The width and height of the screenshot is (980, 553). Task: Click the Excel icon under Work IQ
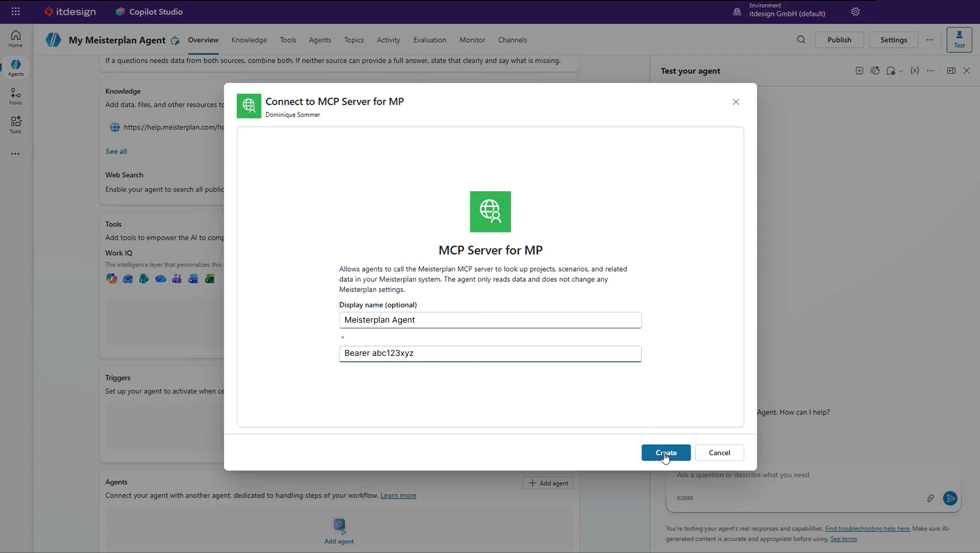[x=210, y=279]
